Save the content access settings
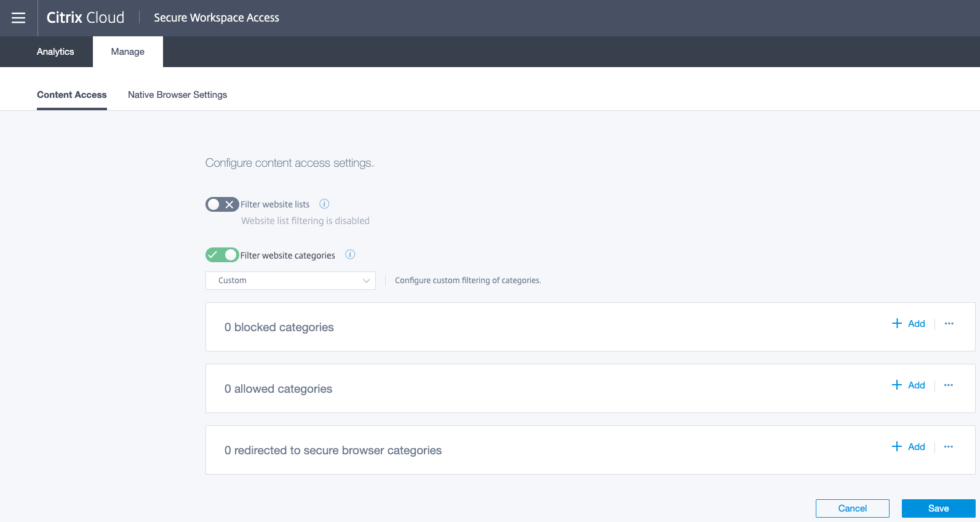Screen dimensions: 980x522 [938, 508]
